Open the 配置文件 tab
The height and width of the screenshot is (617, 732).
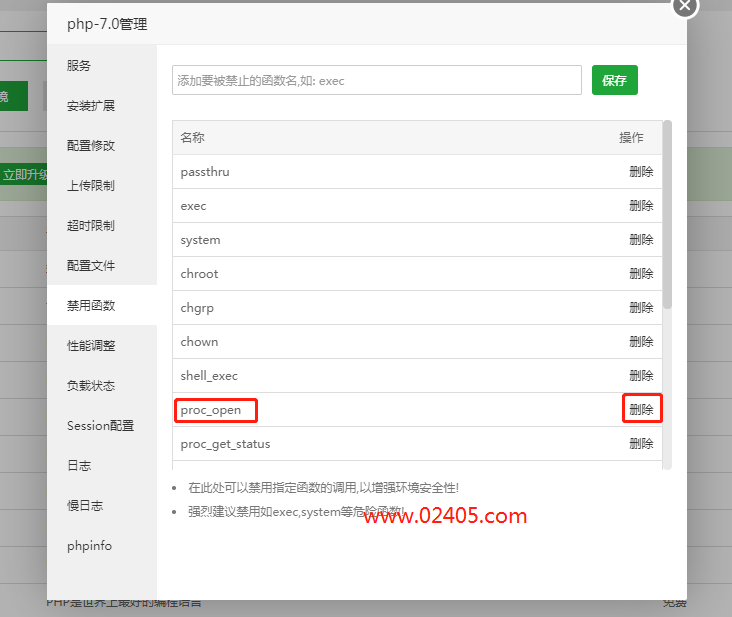(x=102, y=266)
